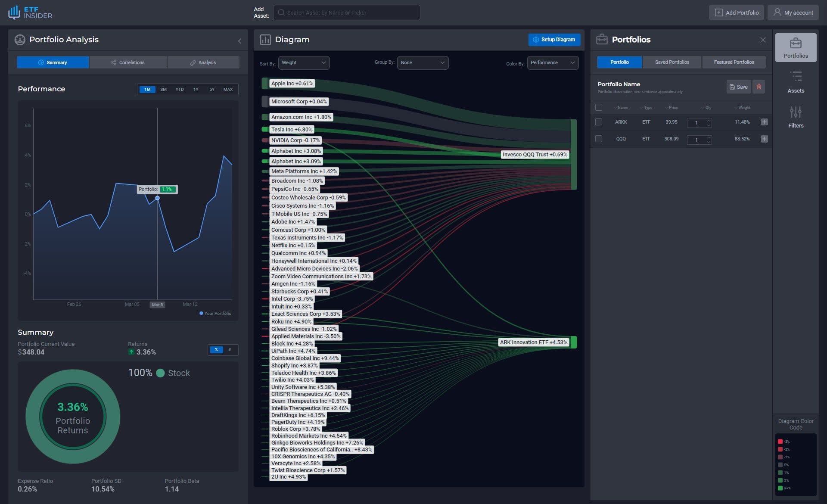Open the Portfolio tab

click(619, 62)
